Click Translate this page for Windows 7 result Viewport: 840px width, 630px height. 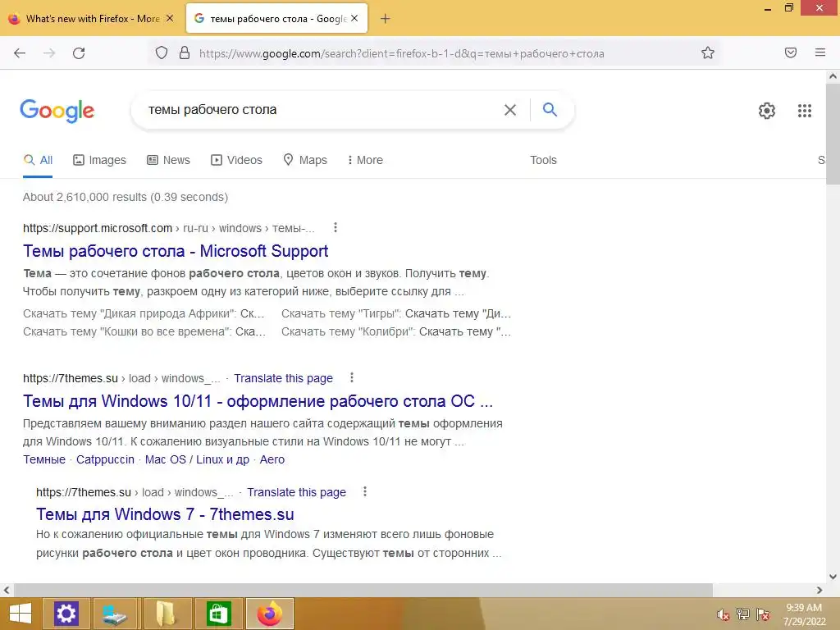[296, 492]
